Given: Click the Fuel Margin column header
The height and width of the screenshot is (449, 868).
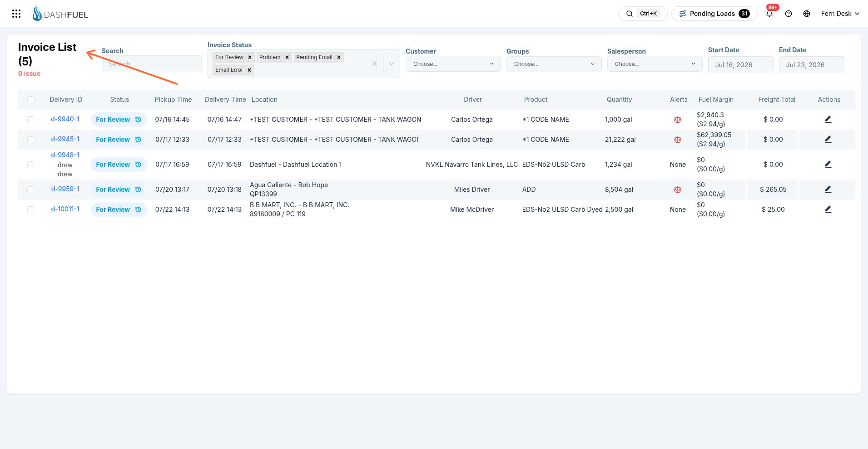Looking at the screenshot, I should [x=716, y=100].
